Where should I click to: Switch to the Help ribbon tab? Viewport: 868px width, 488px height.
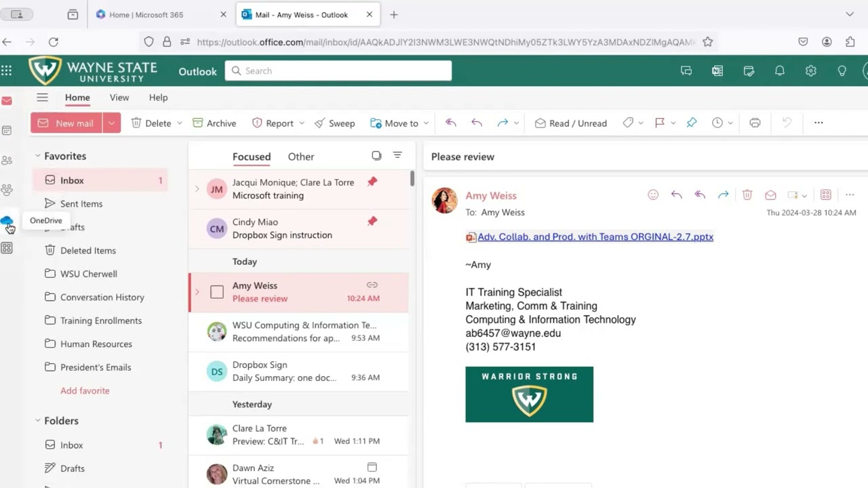point(158,98)
